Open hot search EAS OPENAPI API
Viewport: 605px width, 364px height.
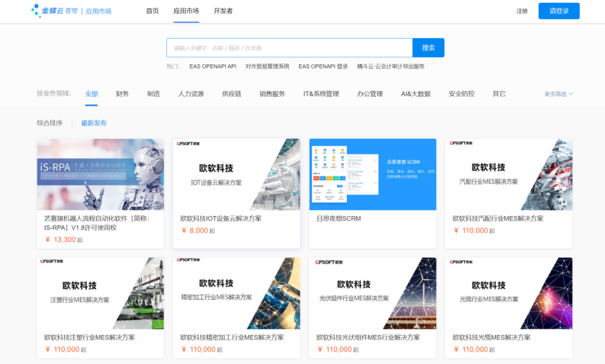pos(213,66)
